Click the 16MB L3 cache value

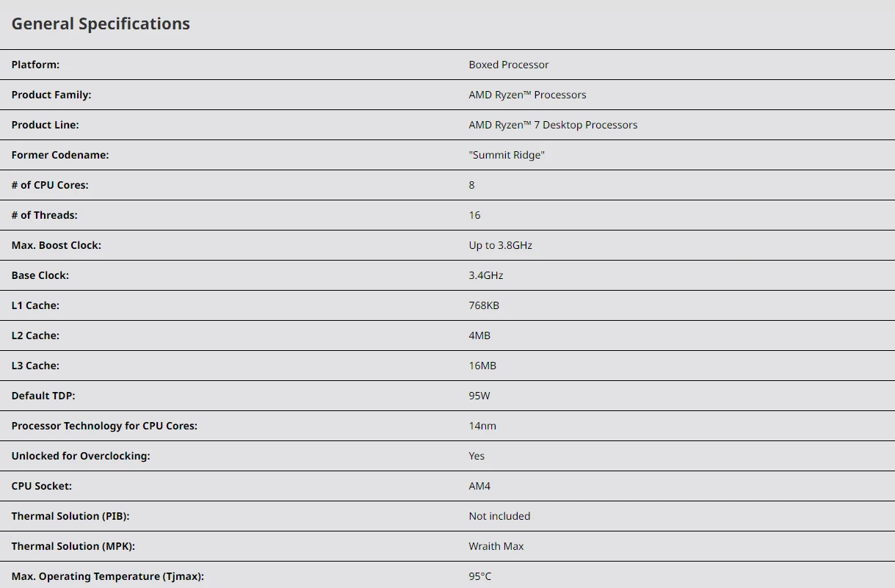pos(483,366)
